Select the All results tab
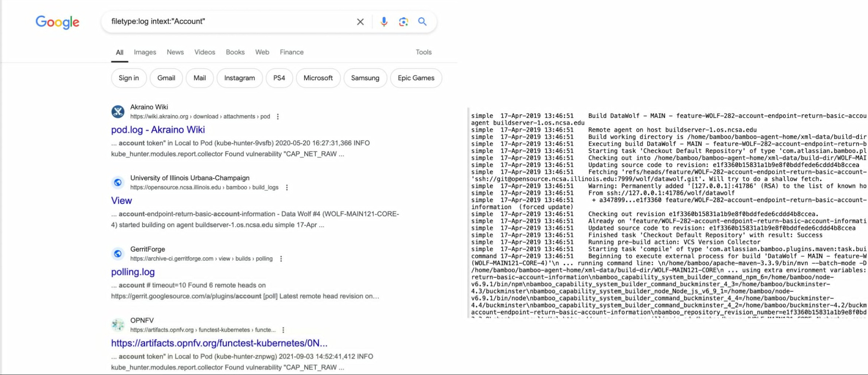Viewport: 868px width, 375px height. tap(119, 52)
